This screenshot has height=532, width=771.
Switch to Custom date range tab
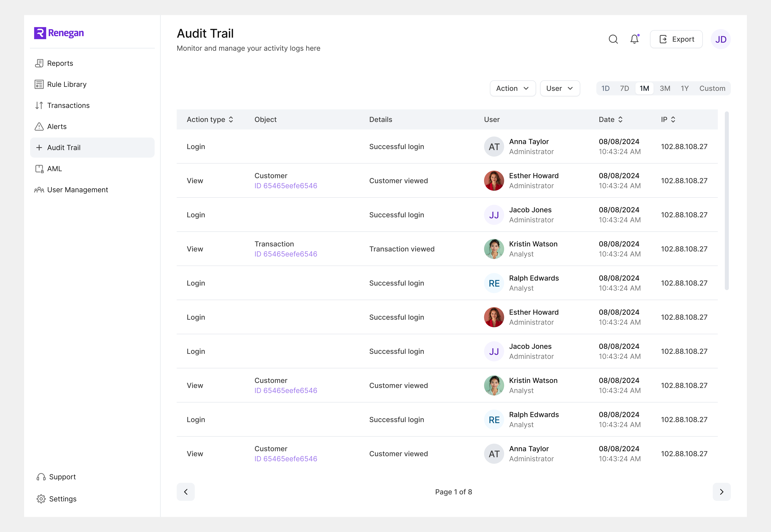pyautogui.click(x=712, y=88)
